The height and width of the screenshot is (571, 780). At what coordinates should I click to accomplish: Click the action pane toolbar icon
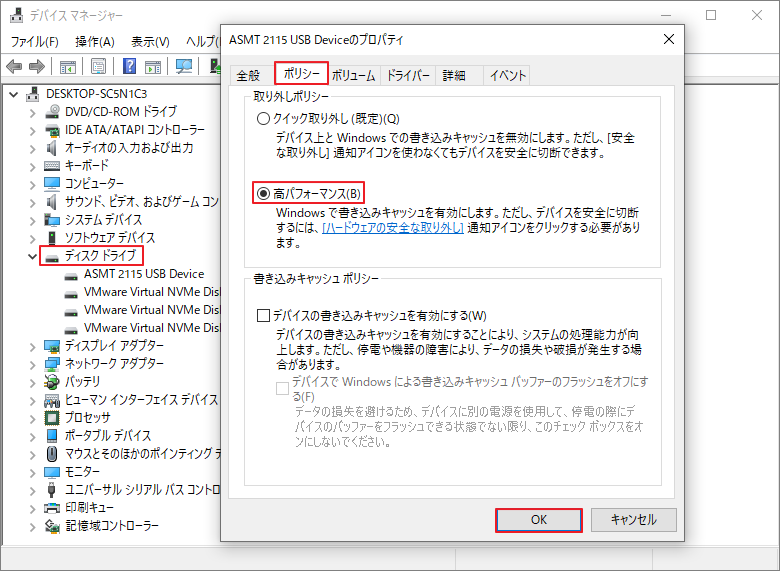pos(153,66)
